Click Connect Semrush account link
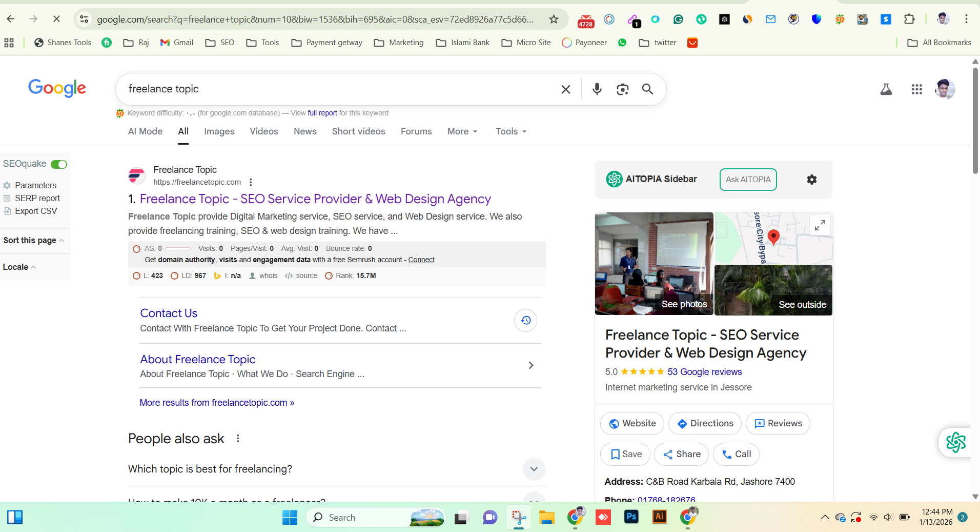This screenshot has height=532, width=980. tap(421, 260)
